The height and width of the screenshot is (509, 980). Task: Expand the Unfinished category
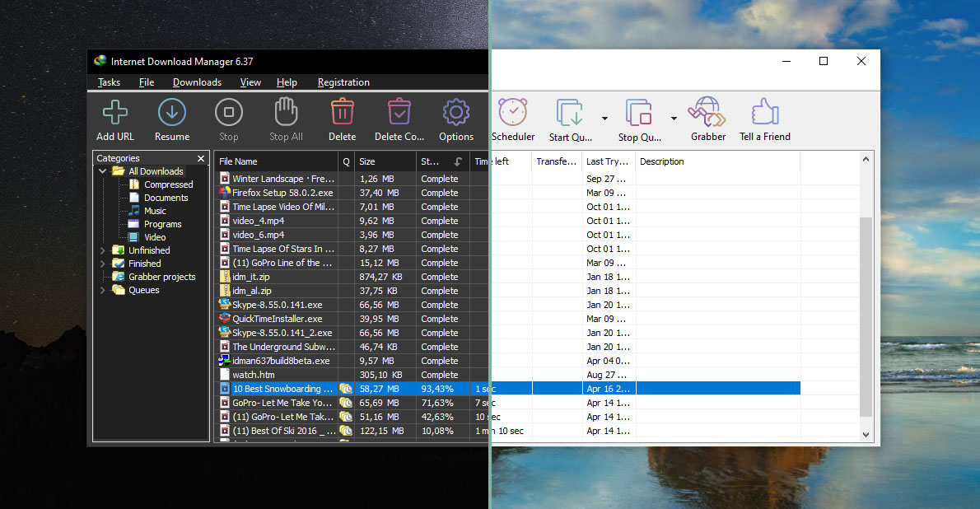click(100, 250)
